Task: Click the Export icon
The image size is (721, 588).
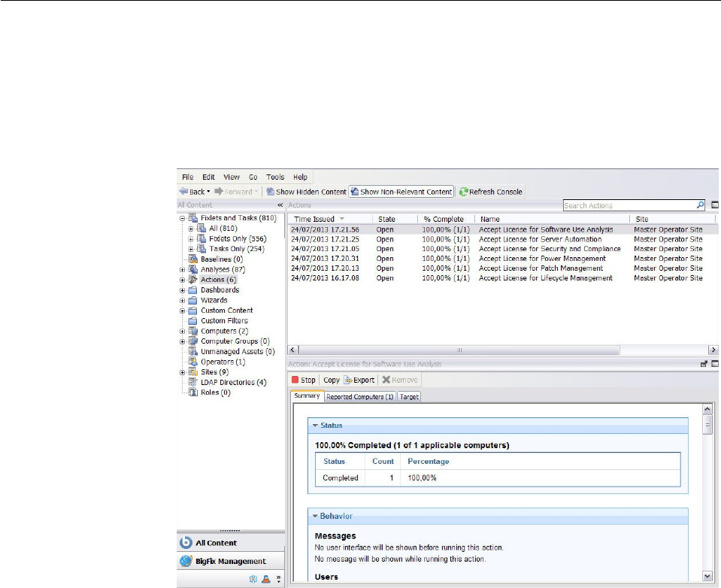Action: (348, 380)
